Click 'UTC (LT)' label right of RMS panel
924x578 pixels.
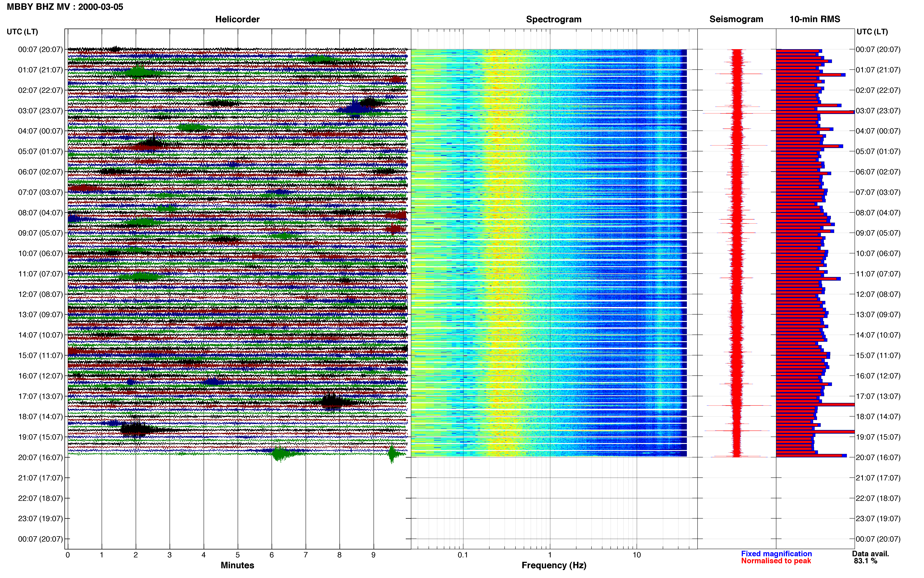(x=872, y=32)
